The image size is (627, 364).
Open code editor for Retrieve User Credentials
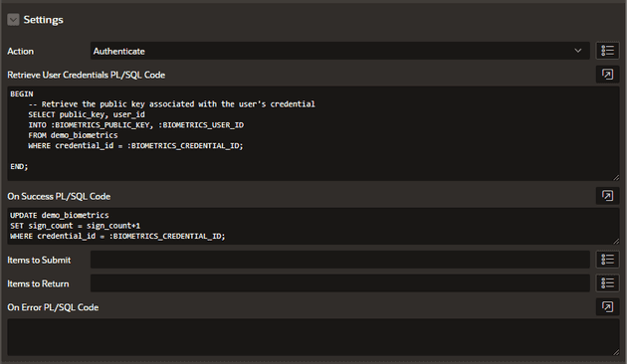click(x=607, y=75)
